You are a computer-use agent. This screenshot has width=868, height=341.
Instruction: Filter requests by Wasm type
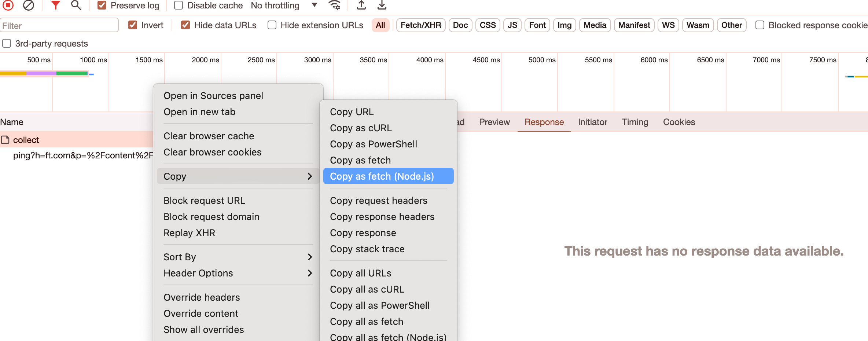(x=698, y=25)
